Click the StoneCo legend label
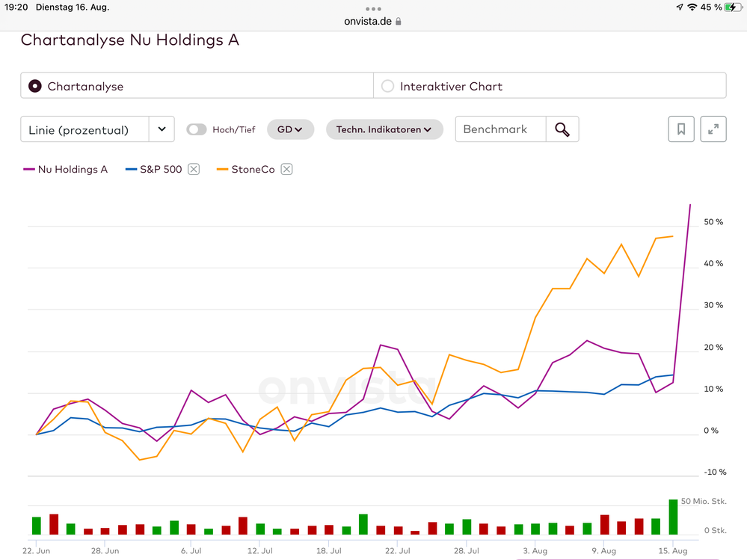 tap(253, 169)
